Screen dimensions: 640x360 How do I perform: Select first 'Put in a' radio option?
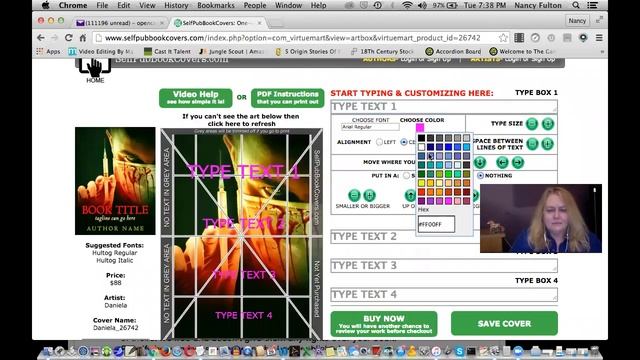(x=406, y=176)
